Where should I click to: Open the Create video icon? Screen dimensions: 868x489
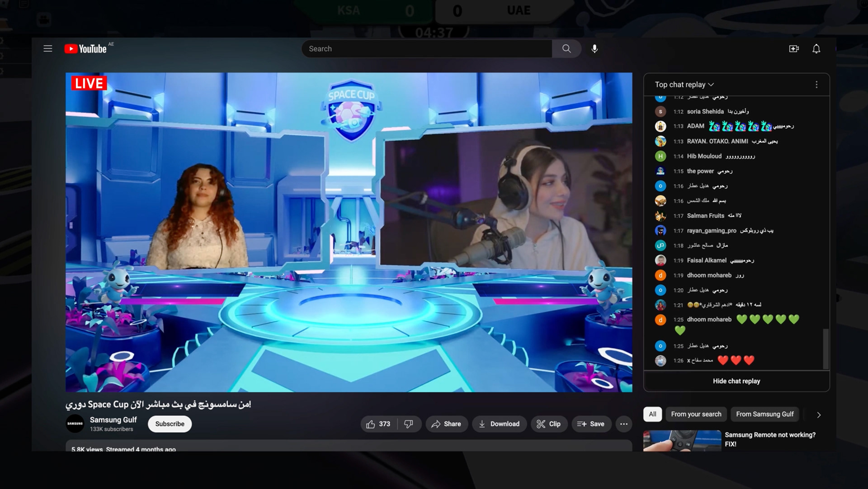pos(794,49)
